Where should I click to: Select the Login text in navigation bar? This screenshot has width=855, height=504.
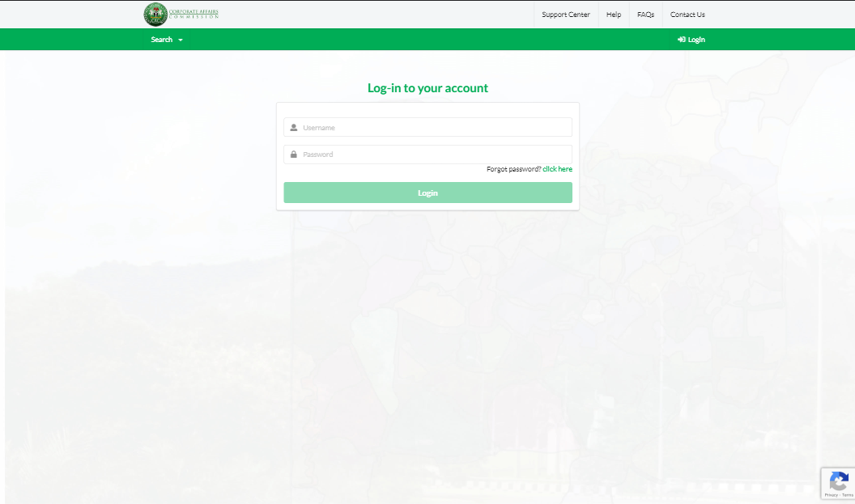point(696,40)
